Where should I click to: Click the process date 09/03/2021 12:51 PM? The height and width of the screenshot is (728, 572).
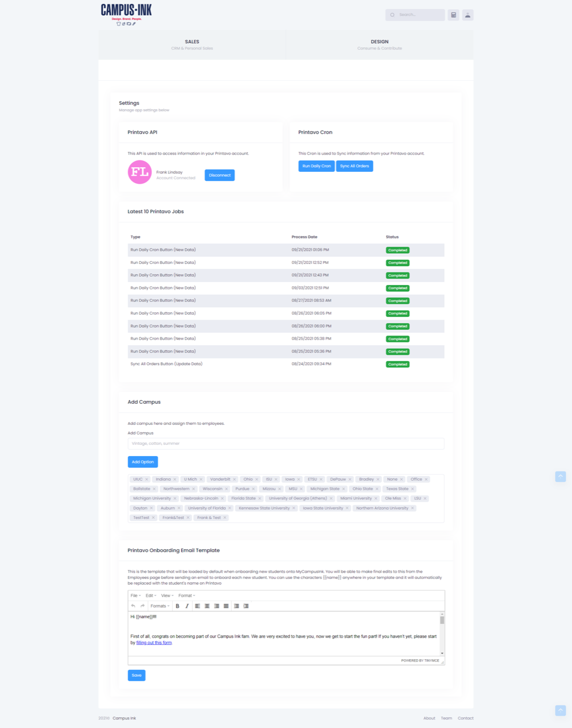[310, 288]
